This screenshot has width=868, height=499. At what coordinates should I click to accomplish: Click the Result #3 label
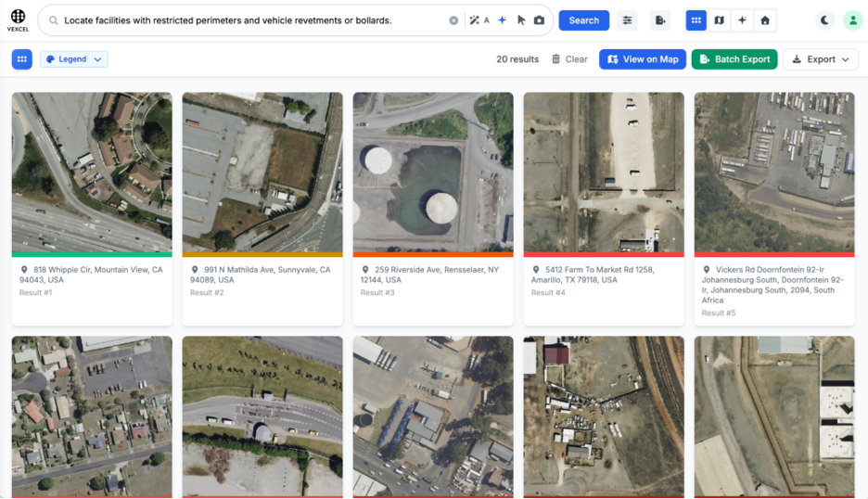(377, 292)
